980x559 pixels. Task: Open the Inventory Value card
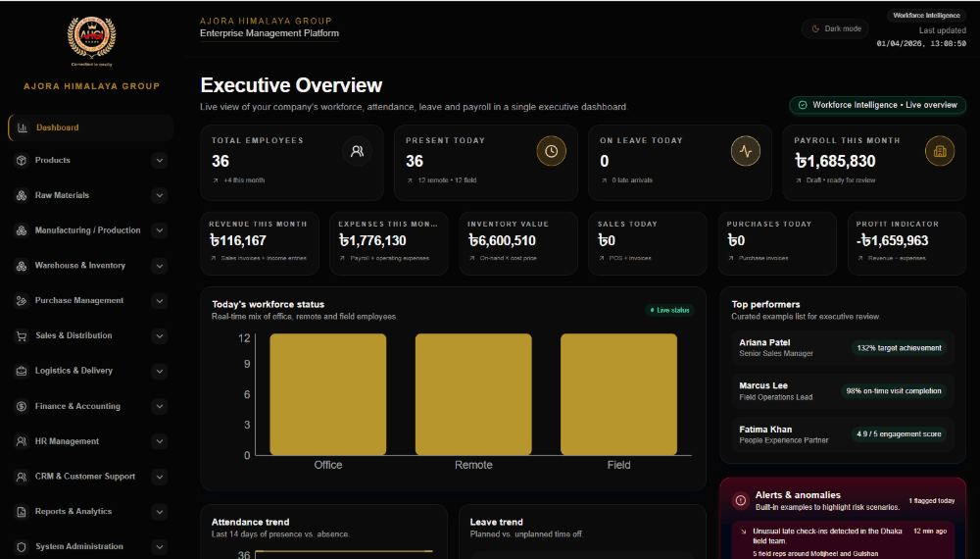[x=518, y=243]
